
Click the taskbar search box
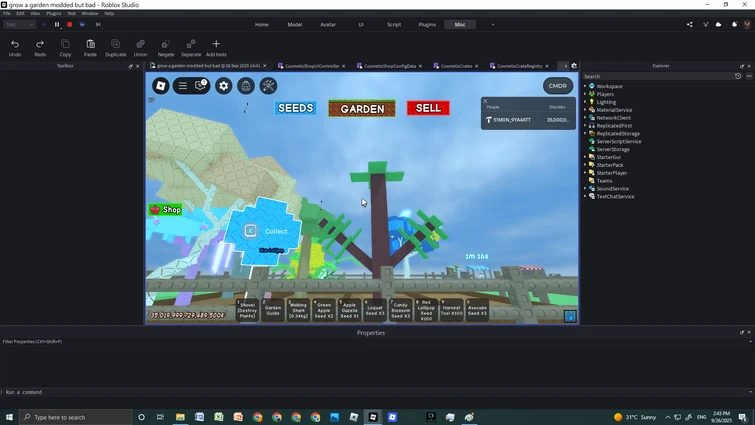tap(76, 417)
